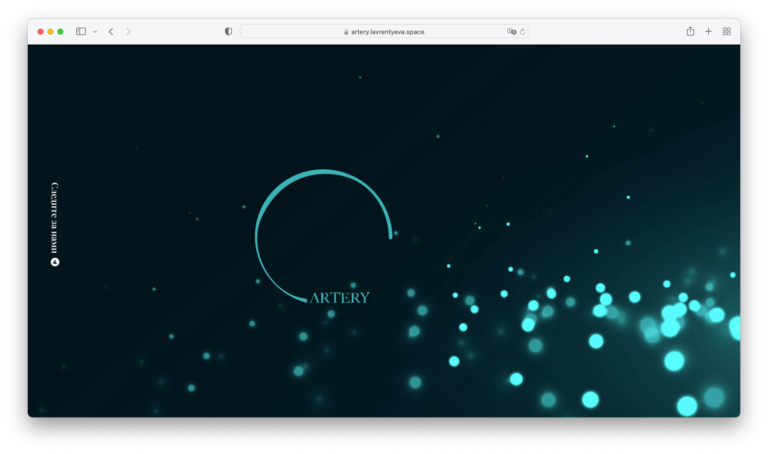Viewport: 768px width, 454px height.
Task: Open the sidebar options dropdown chevron
Action: tap(95, 32)
